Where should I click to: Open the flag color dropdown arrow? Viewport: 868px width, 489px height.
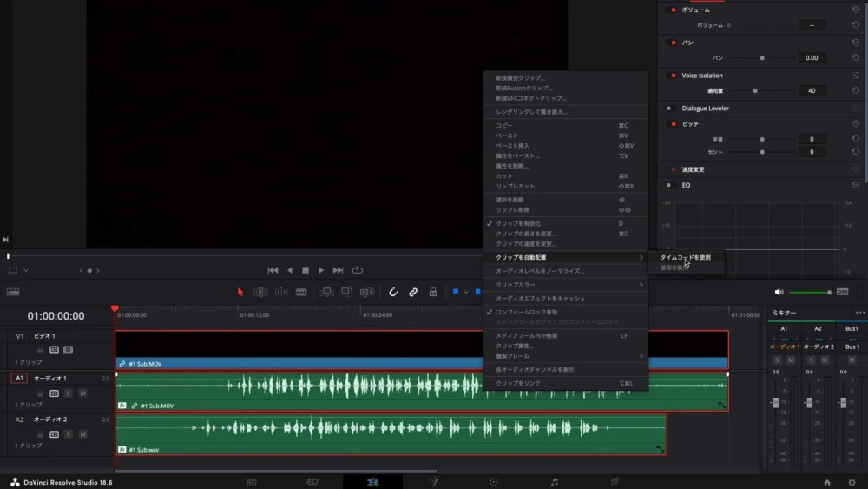tap(466, 292)
